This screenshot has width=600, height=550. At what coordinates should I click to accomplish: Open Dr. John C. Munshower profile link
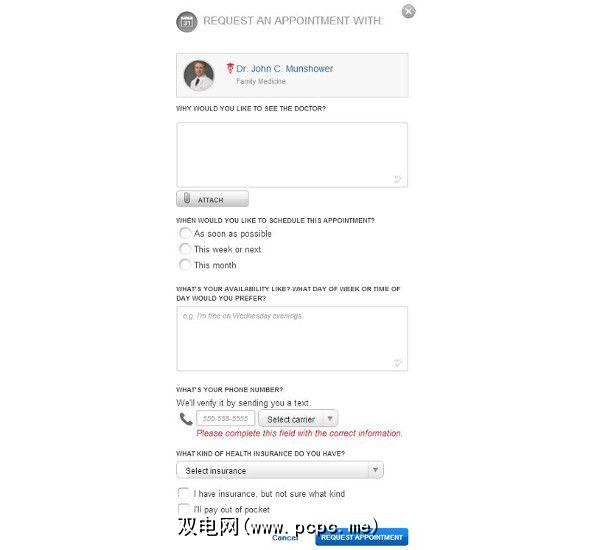click(284, 69)
